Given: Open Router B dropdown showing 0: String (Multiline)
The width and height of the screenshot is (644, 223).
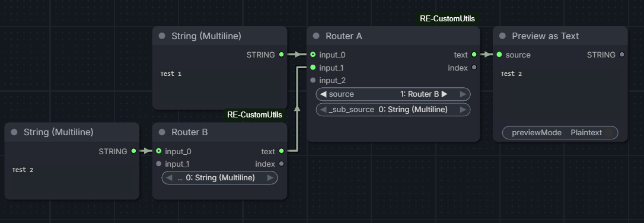Looking at the screenshot, I should coord(220,178).
